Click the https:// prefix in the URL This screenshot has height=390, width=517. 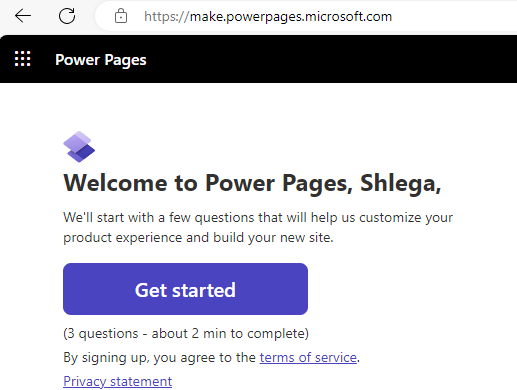[x=167, y=16]
